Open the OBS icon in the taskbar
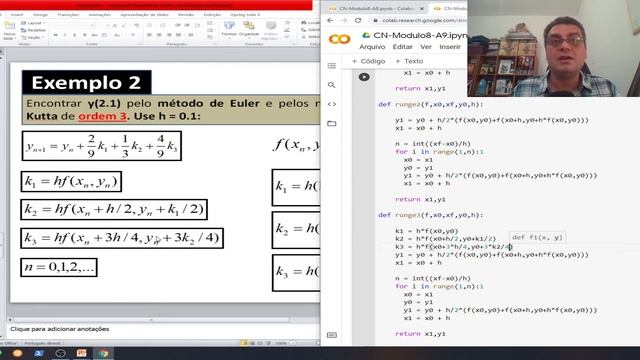640x360 pixels. [x=60, y=353]
